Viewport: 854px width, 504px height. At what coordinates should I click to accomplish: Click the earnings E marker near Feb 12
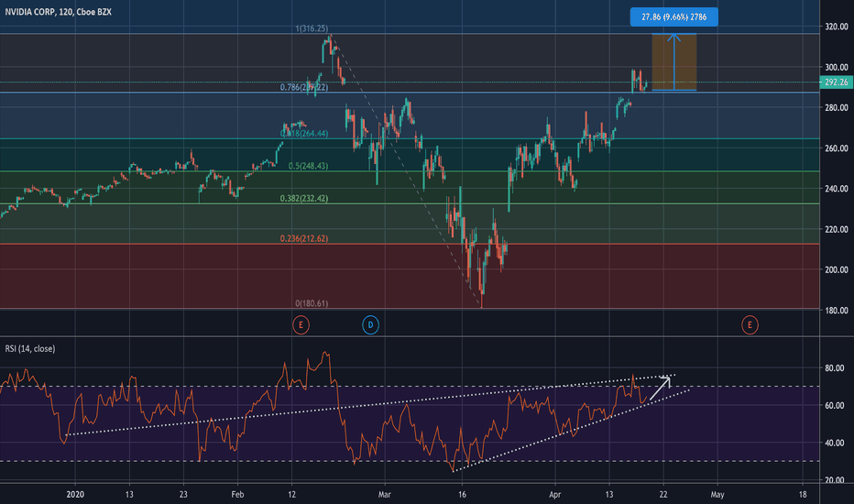click(x=301, y=324)
